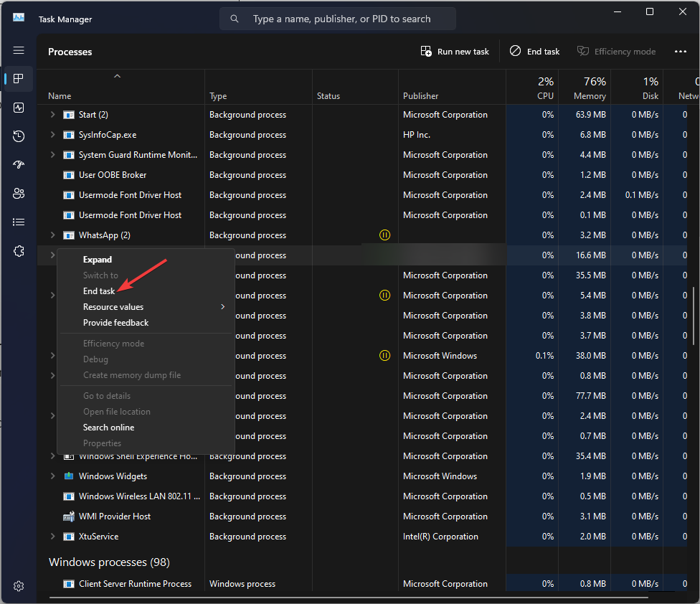Click the suspended status icon on 5.4 MB row
Image resolution: width=700 pixels, height=604 pixels.
(385, 295)
